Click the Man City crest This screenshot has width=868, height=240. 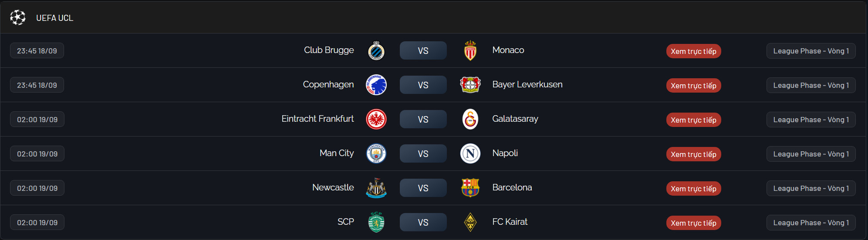(x=376, y=154)
